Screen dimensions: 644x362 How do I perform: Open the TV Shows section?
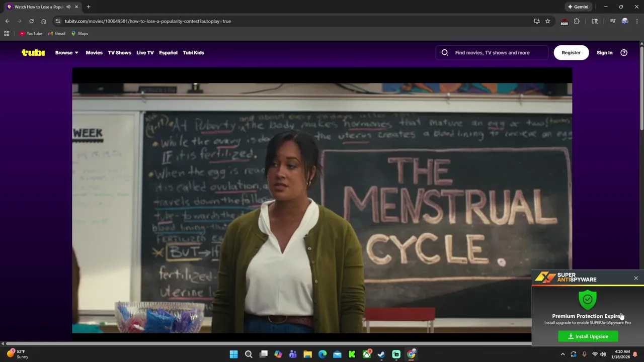[119, 52]
